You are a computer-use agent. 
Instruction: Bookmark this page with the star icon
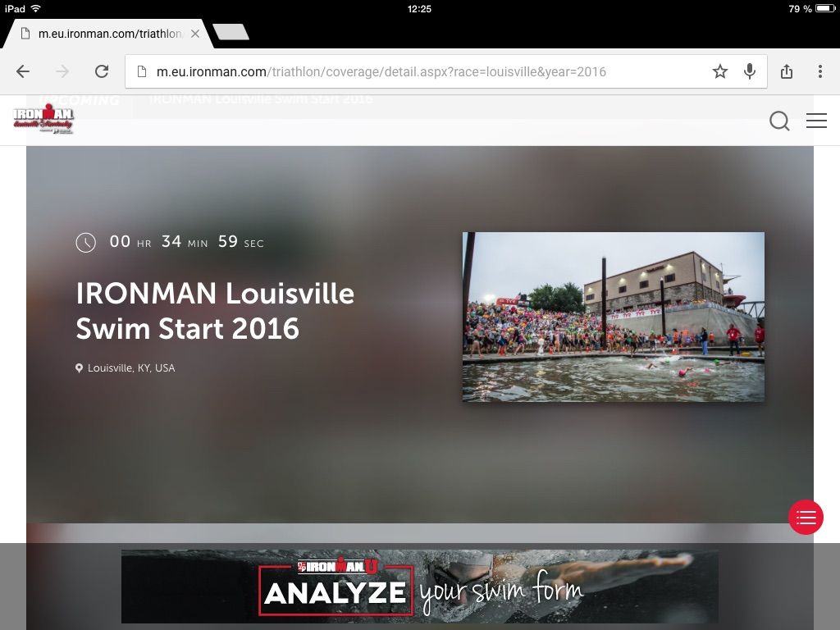point(720,71)
